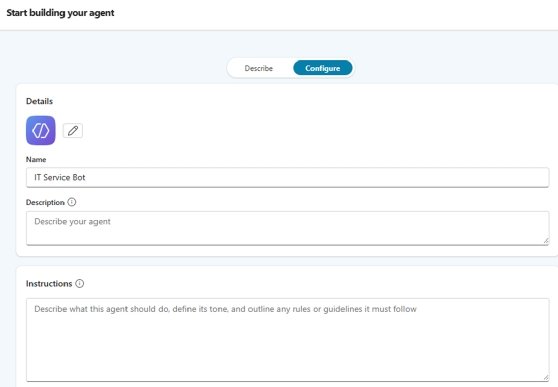Click the Details section heading

40,101
